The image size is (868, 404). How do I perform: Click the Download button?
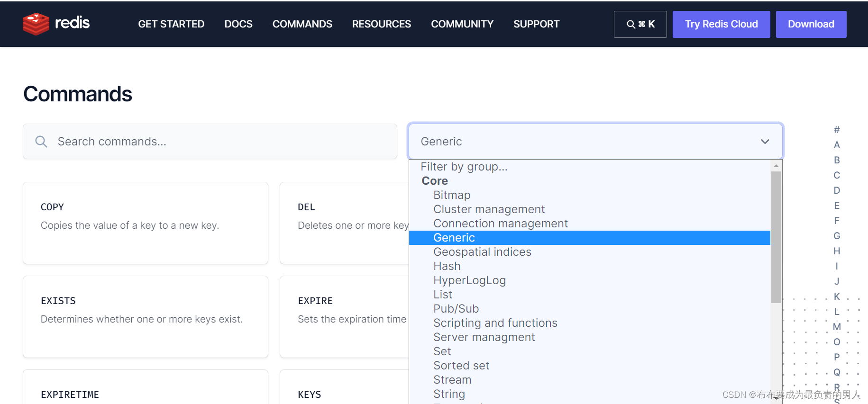(x=811, y=24)
